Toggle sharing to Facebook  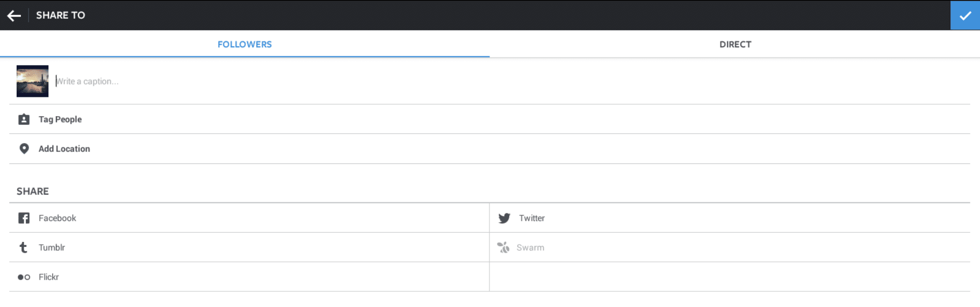249,218
